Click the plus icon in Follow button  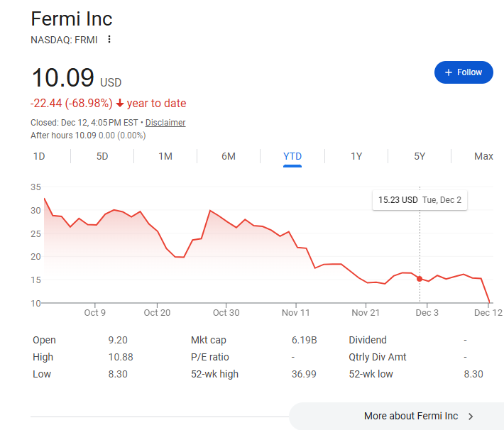coord(448,72)
